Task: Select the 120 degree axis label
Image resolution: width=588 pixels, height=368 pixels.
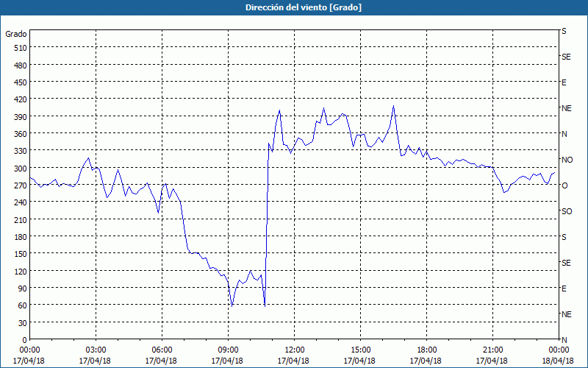Action: [21, 271]
